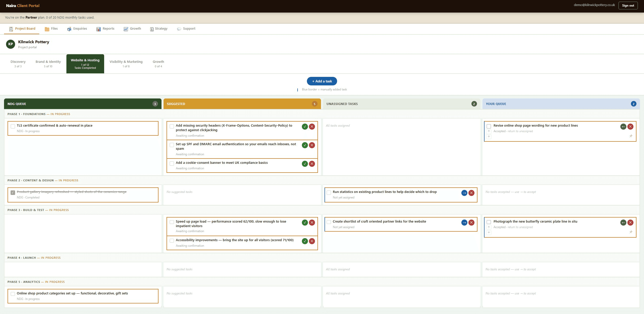Tick the SPF and DMARC task checkbox
The image size is (644, 314).
(172, 145)
